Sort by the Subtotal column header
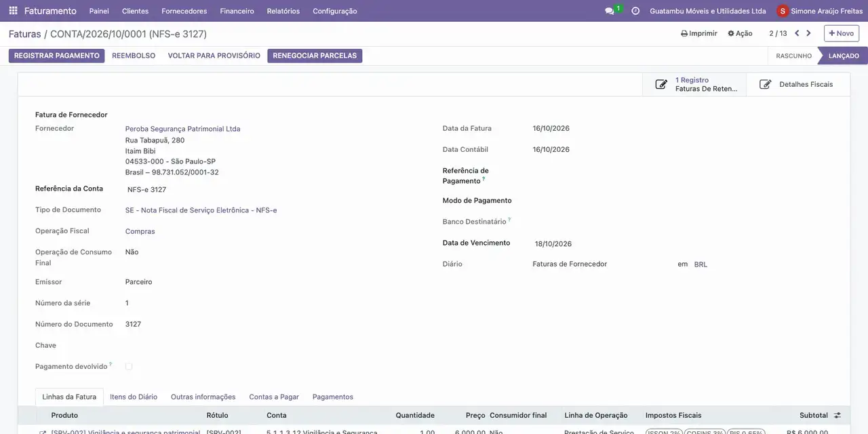The width and height of the screenshot is (868, 434). click(x=814, y=415)
